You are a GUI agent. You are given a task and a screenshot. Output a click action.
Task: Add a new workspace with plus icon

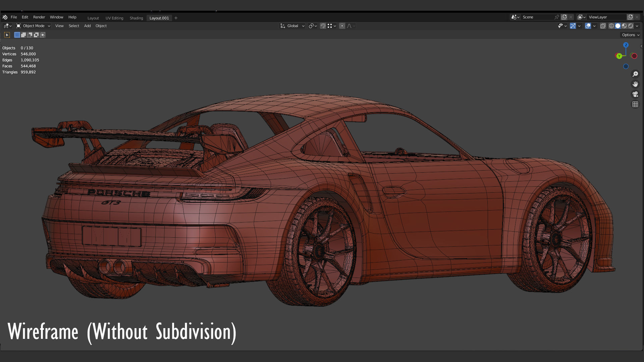(x=176, y=18)
